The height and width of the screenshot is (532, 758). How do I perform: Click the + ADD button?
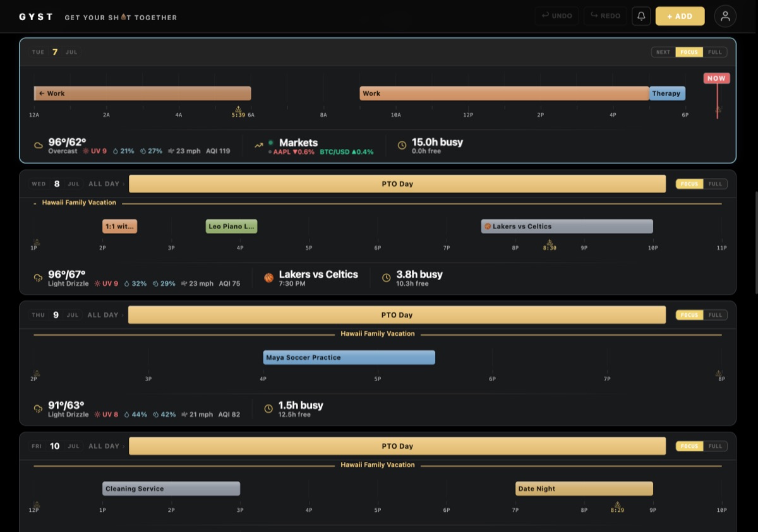(680, 16)
